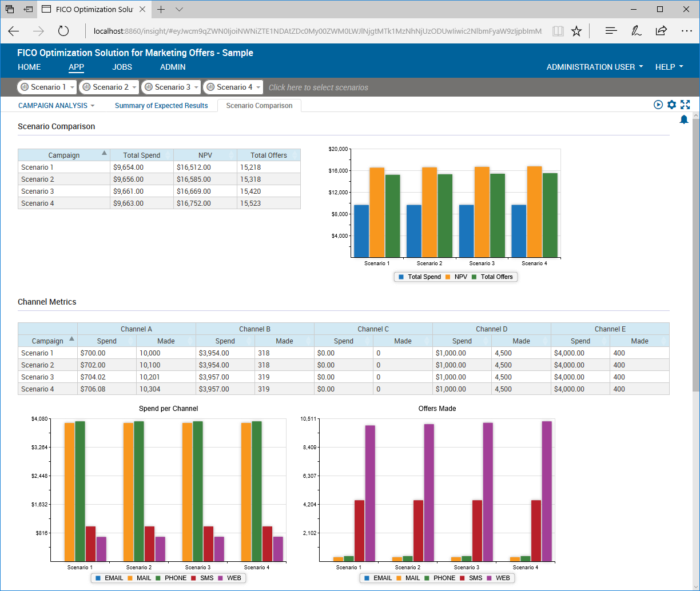The image size is (700, 591).
Task: Run the scenario with the play icon
Action: coord(658,105)
